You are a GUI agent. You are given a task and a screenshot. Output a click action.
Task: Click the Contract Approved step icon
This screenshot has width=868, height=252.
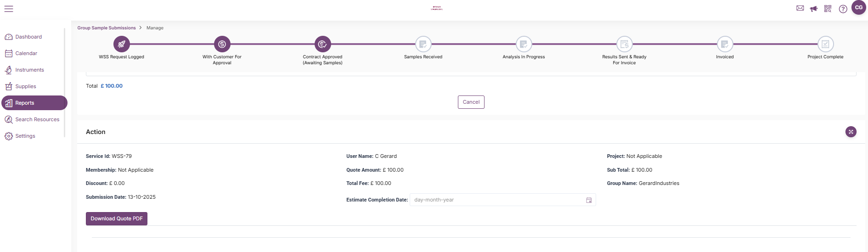point(322,44)
